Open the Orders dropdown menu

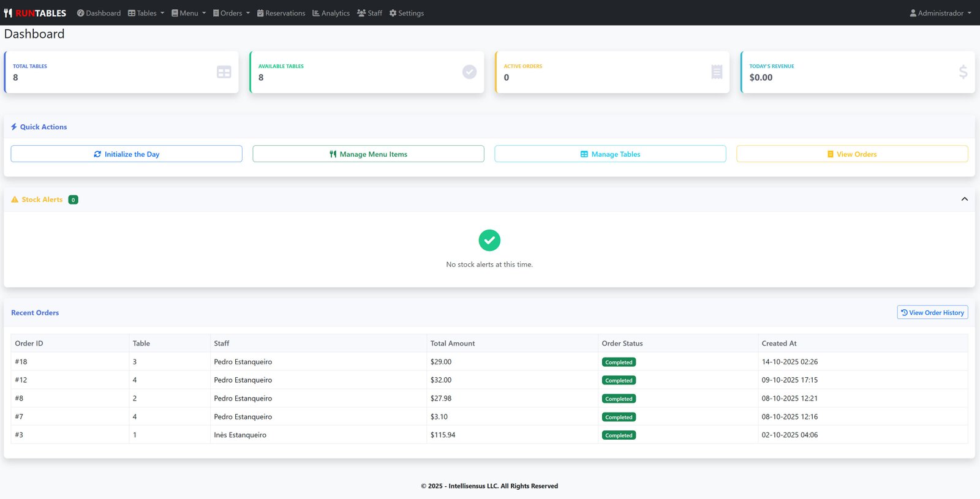click(x=231, y=13)
